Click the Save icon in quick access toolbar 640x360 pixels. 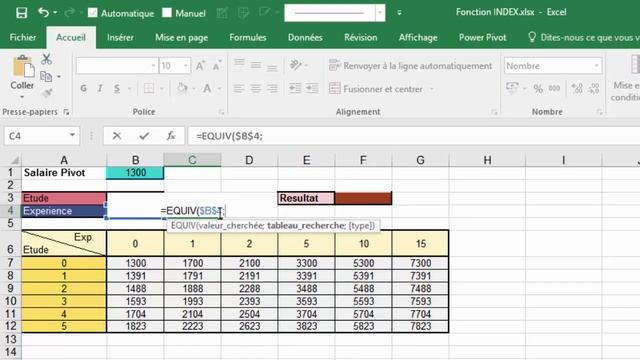tap(21, 13)
